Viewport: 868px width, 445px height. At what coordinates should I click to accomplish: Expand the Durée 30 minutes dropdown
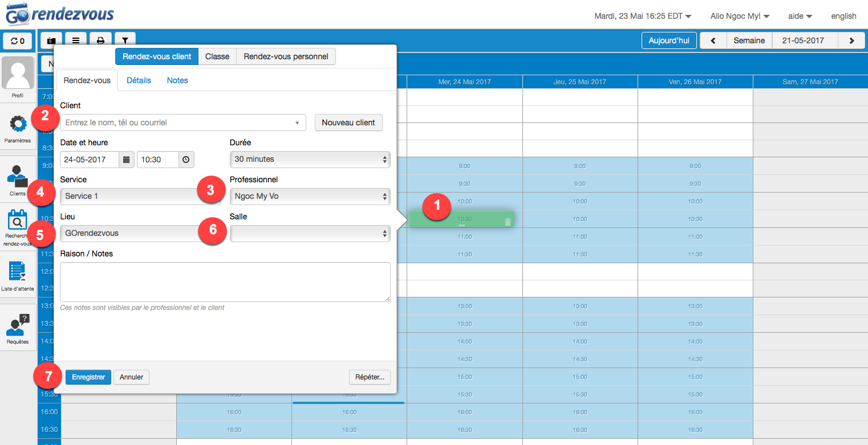pyautogui.click(x=310, y=159)
